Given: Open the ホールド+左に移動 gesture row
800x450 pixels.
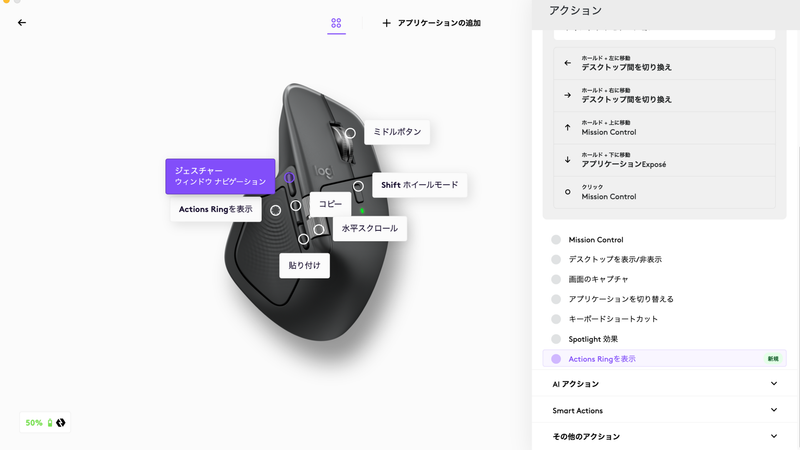Looking at the screenshot, I should (x=664, y=63).
